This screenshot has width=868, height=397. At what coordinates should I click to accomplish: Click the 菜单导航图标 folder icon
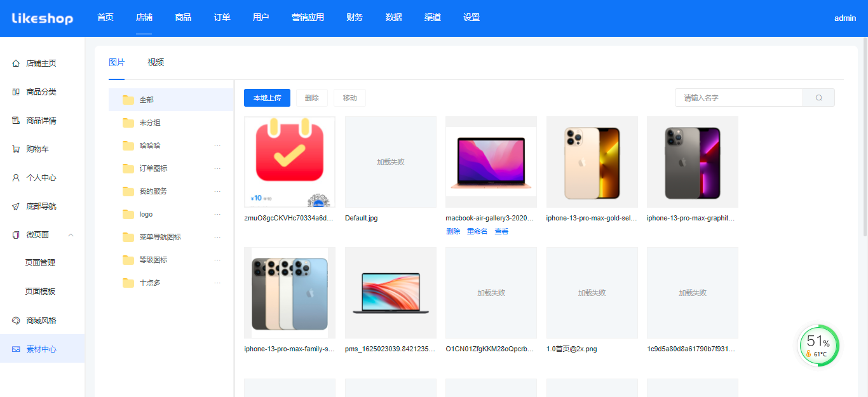pos(128,237)
